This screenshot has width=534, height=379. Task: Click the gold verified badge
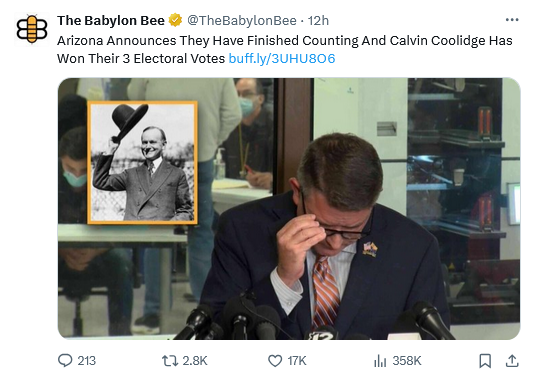pos(175,20)
